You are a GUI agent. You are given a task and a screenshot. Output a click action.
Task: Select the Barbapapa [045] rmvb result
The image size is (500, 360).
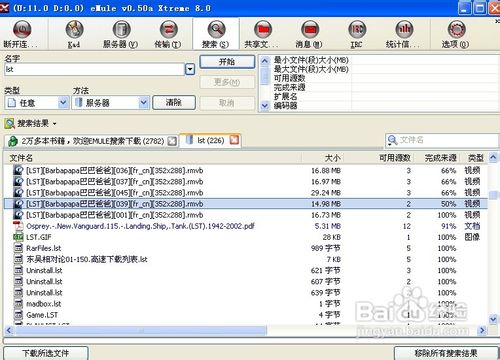coord(246,193)
